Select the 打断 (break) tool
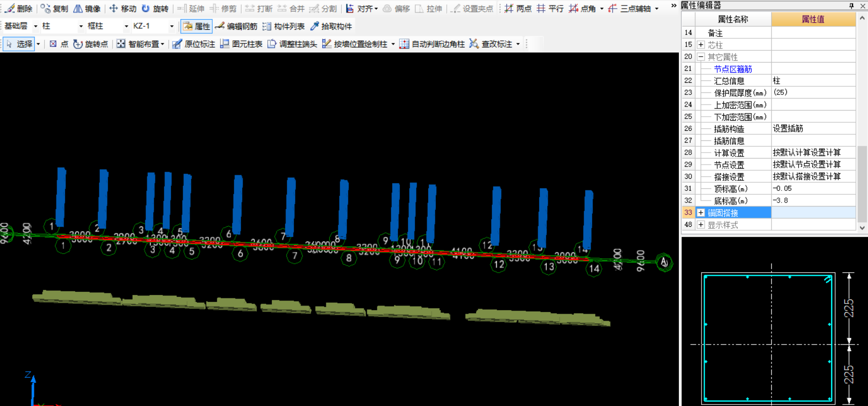This screenshot has height=406, width=868. click(x=259, y=9)
